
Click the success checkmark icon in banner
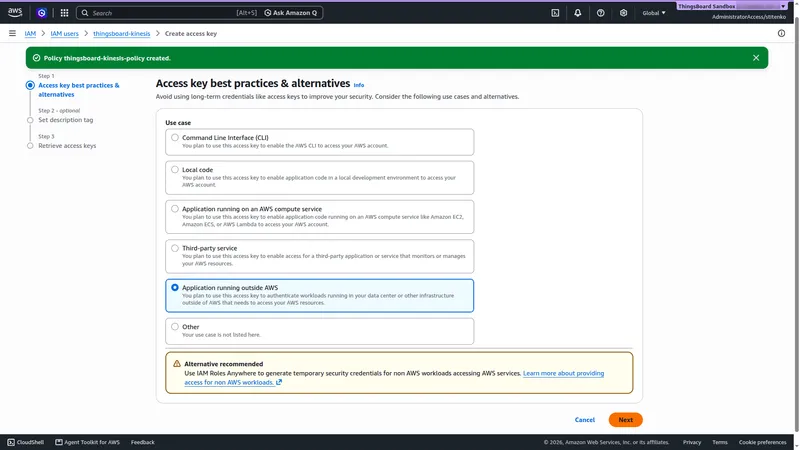click(x=36, y=58)
